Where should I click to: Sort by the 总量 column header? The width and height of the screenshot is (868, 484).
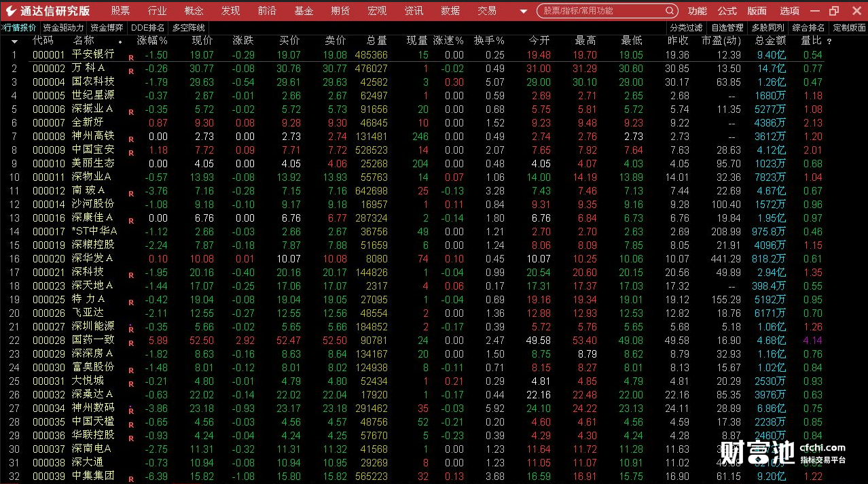tap(376, 41)
